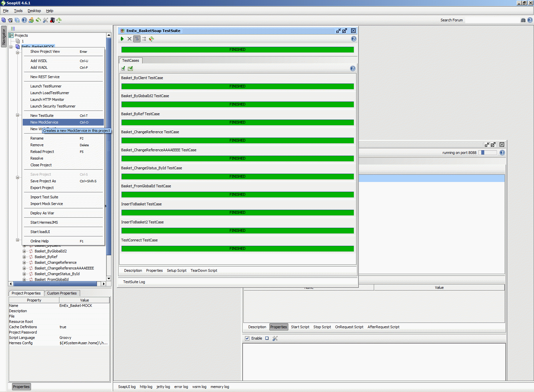
Task: Open the TestCases tab
Action: pyautogui.click(x=130, y=60)
